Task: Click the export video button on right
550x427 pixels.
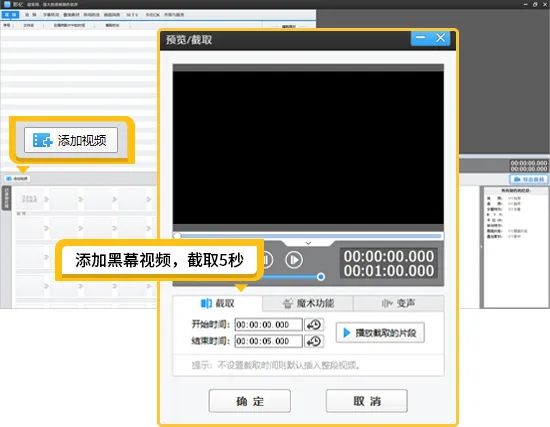Action: click(x=529, y=179)
